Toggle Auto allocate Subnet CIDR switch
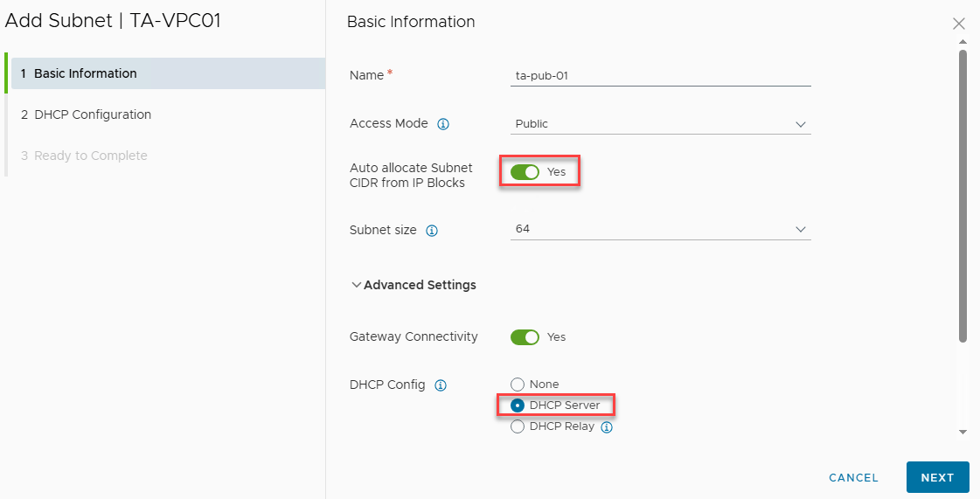Screen dimensions: 980x499 tap(525, 172)
